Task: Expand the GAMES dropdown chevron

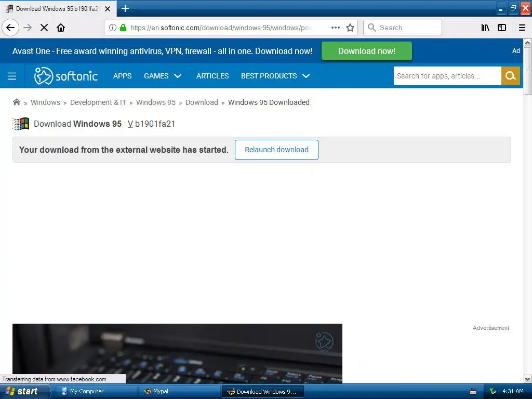Action: point(178,76)
